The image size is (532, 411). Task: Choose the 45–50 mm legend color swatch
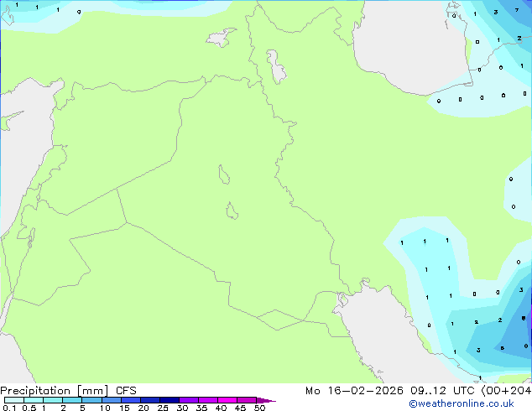tap(247, 400)
